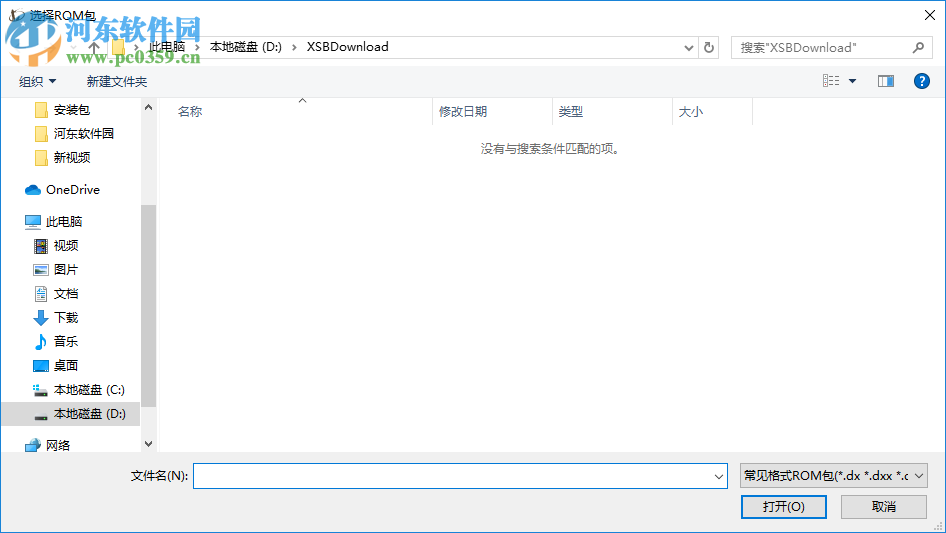This screenshot has width=946, height=533.
Task: Open the 下载 folder
Action: click(65, 318)
